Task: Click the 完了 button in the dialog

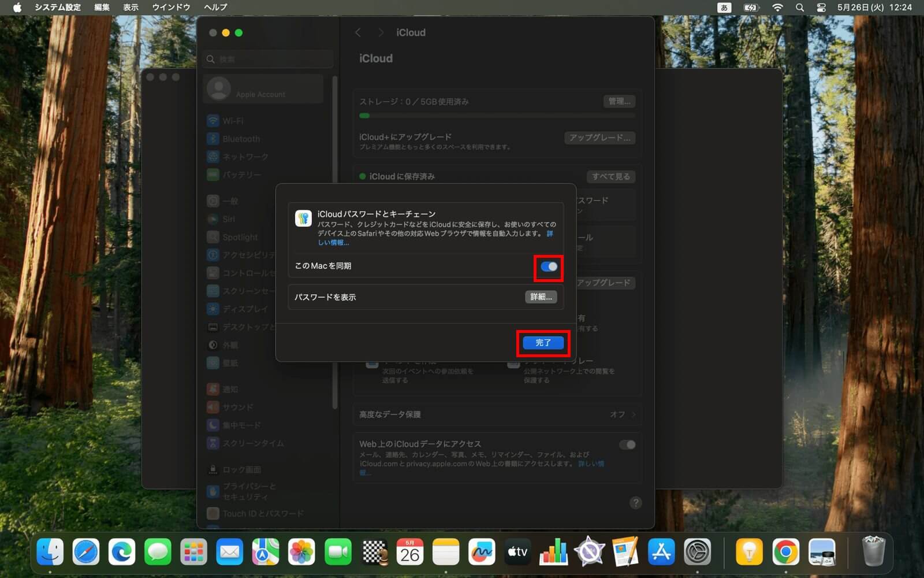Action: click(x=543, y=343)
